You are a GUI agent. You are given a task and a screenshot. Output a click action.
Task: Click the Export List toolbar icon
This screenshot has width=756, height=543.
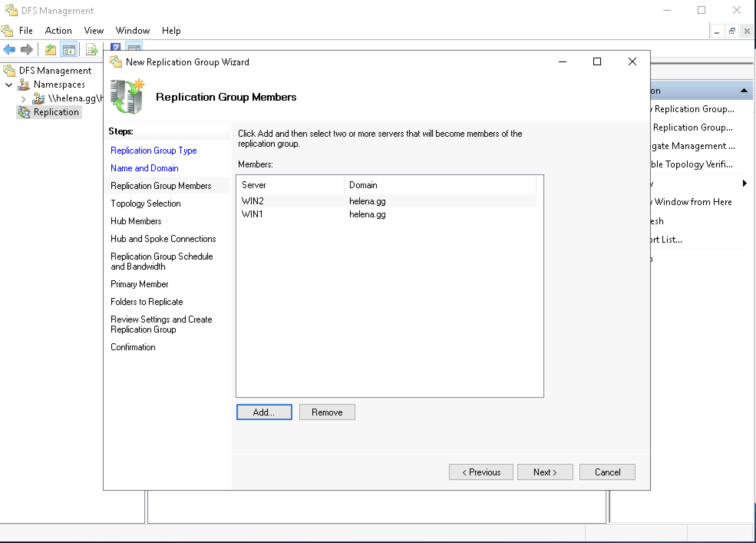[x=92, y=50]
